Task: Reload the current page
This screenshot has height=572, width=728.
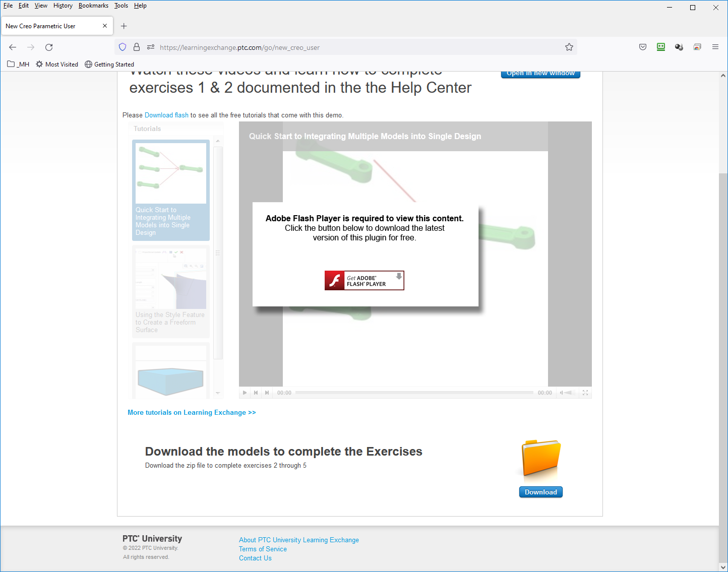Action: [49, 47]
